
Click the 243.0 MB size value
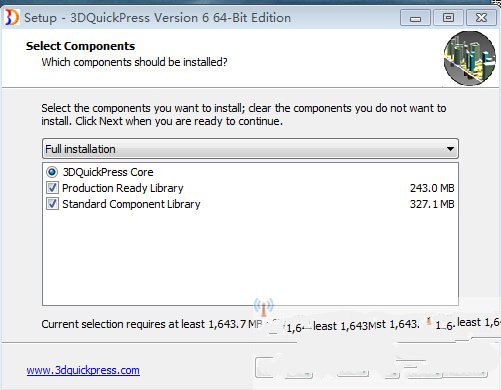[432, 188]
